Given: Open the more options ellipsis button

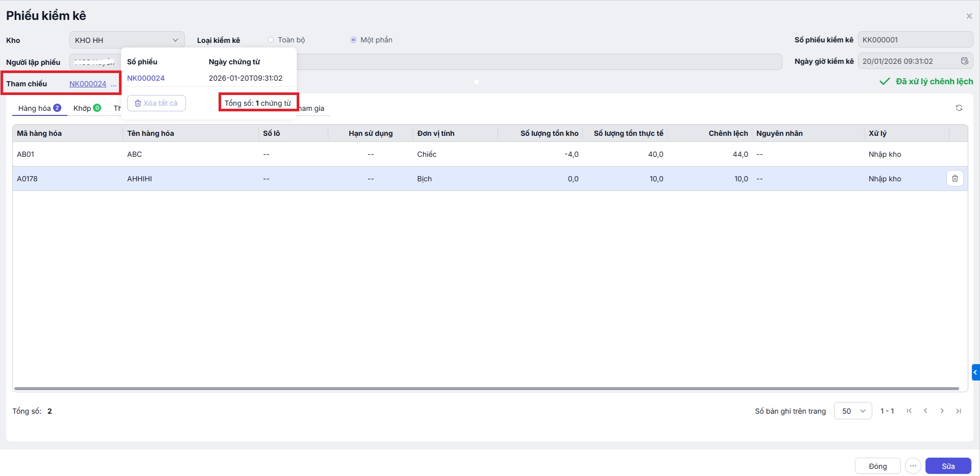Looking at the screenshot, I should tap(913, 466).
